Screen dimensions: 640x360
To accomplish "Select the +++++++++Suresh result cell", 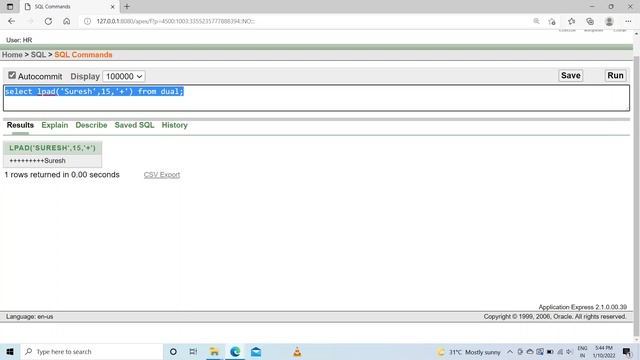I will pyautogui.click(x=52, y=161).
